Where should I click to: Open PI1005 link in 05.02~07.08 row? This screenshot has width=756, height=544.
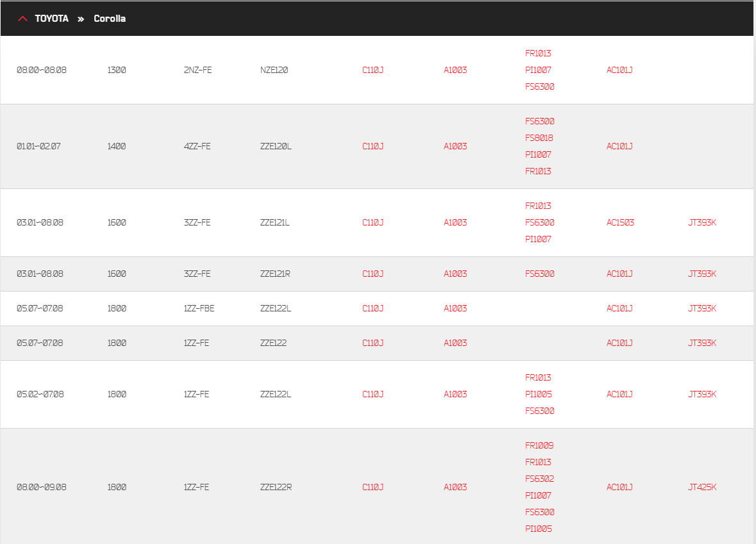click(539, 395)
